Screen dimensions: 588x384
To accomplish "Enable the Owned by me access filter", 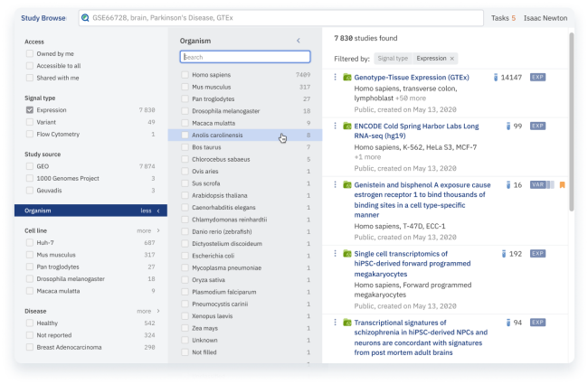I will click(x=30, y=53).
